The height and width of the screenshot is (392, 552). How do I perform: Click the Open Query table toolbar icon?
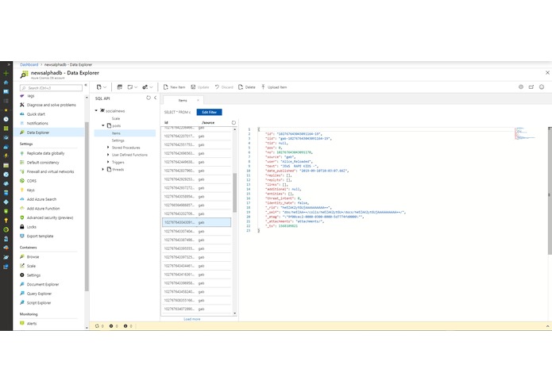coord(120,87)
